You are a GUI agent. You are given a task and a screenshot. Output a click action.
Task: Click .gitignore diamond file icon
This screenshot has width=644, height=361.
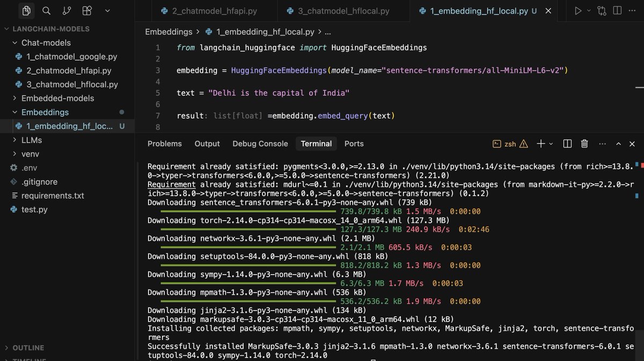[x=14, y=182]
